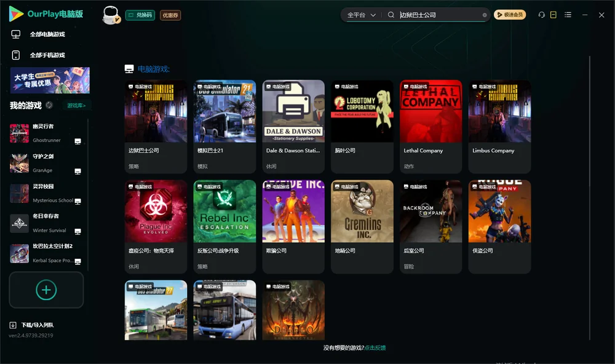Click the monitor icon beside 全部电脑游戏

(x=16, y=34)
